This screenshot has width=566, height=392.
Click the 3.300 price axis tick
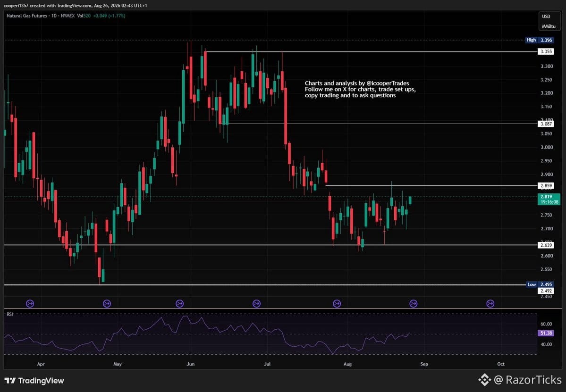point(547,67)
